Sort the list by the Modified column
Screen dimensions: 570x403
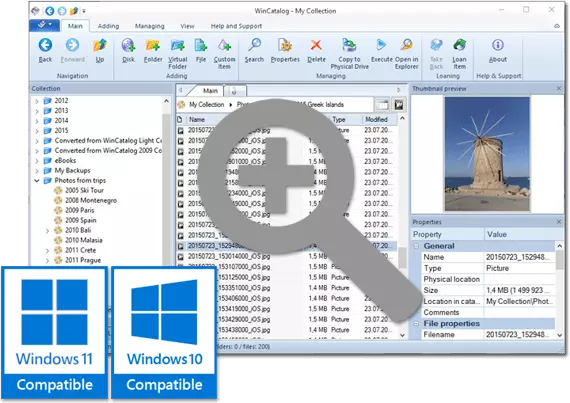click(x=376, y=120)
